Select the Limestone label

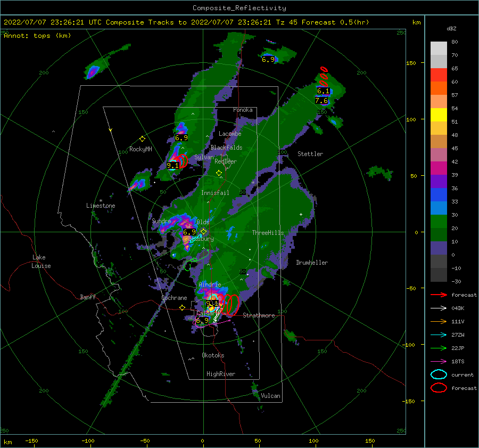click(x=101, y=206)
